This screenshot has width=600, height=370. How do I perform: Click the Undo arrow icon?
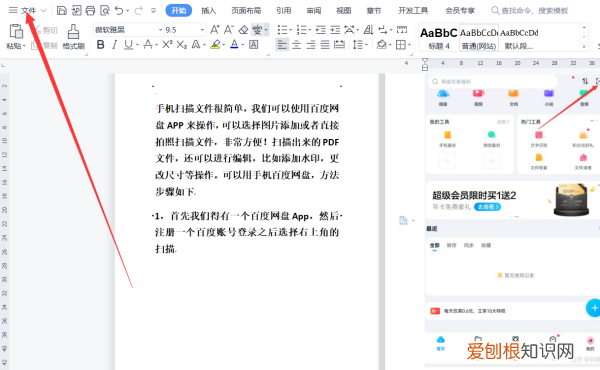coord(119,10)
